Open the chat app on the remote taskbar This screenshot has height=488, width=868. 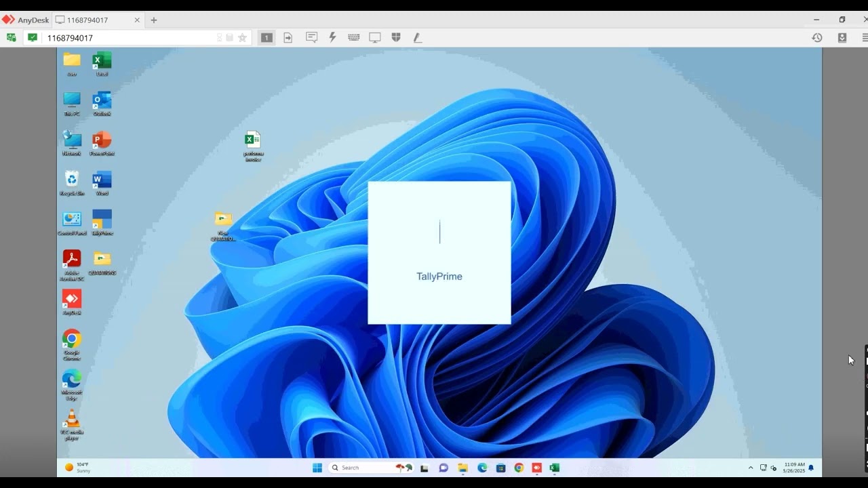click(443, 468)
